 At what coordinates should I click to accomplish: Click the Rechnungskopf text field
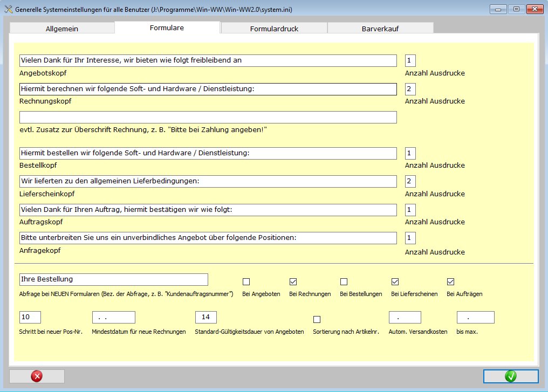pos(208,89)
